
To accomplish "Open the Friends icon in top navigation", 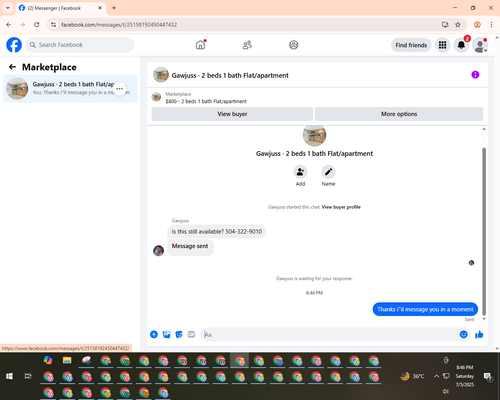I will point(247,45).
